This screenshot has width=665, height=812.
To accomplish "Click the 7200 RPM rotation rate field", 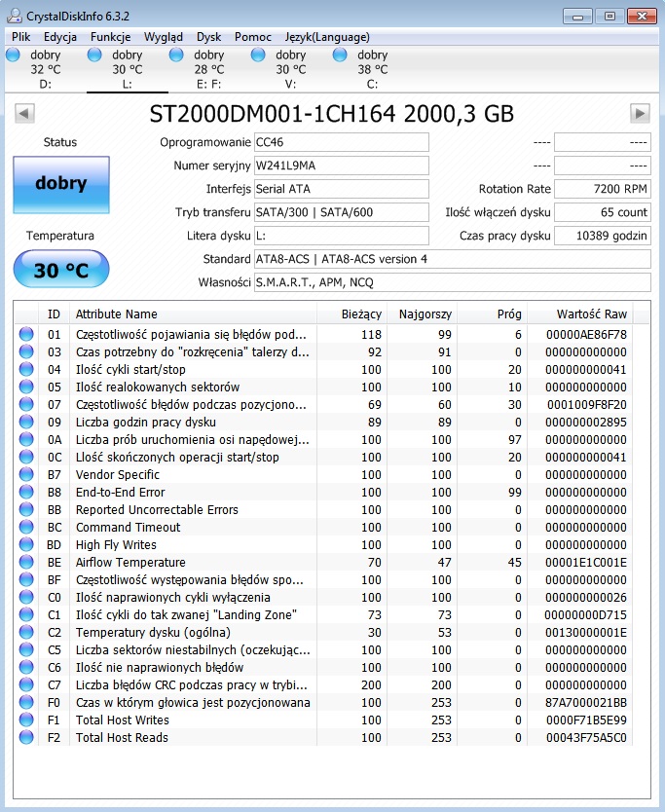I will coord(603,189).
